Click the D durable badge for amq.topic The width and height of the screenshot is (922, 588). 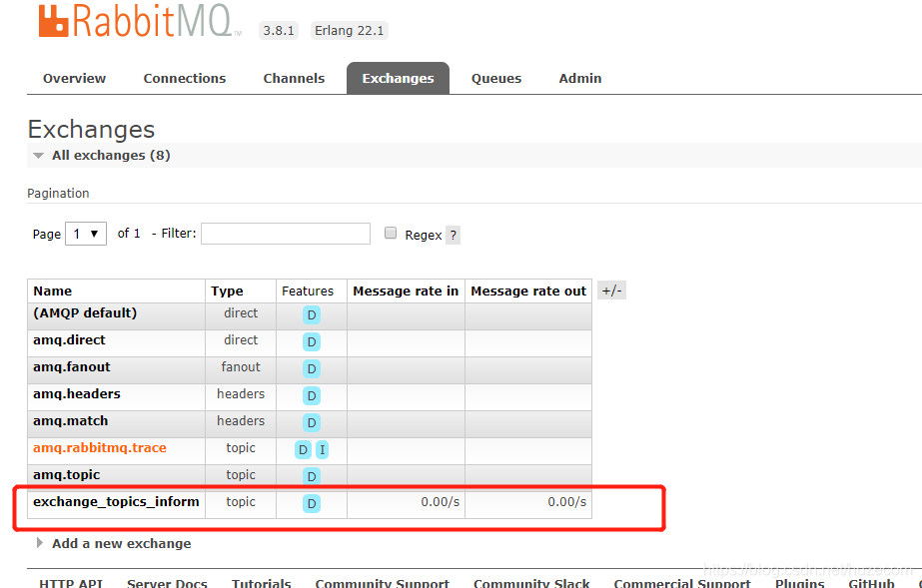312,476
